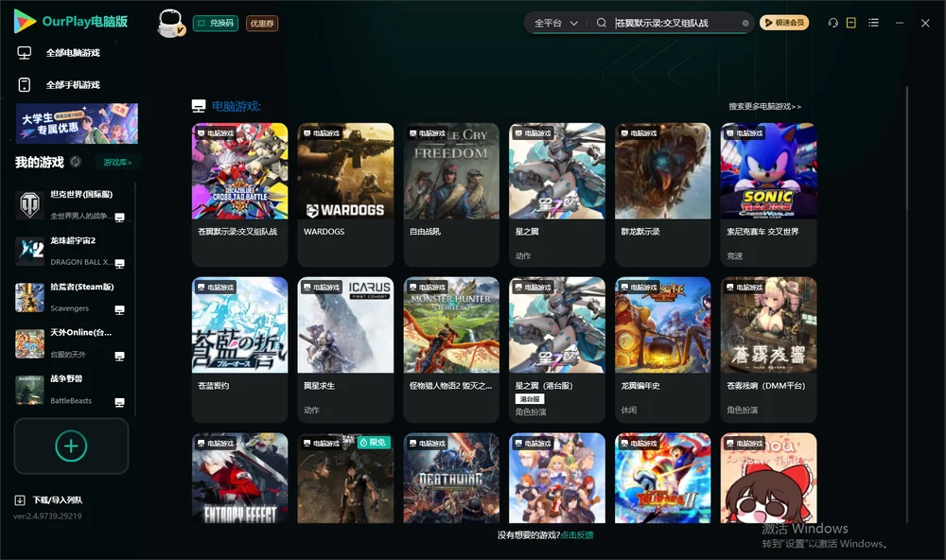Select the 索尼克赛车 交叉世界 card
The width and height of the screenshot is (946, 560).
click(x=768, y=194)
